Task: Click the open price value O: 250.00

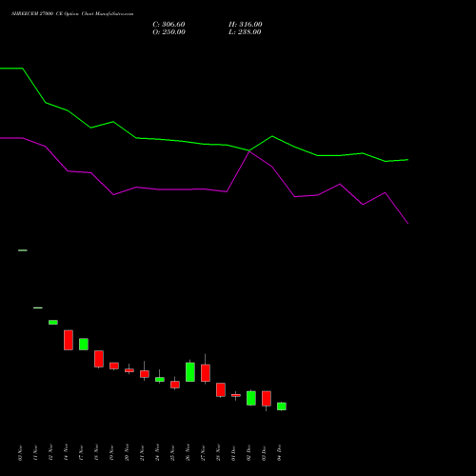Action: pos(169,32)
